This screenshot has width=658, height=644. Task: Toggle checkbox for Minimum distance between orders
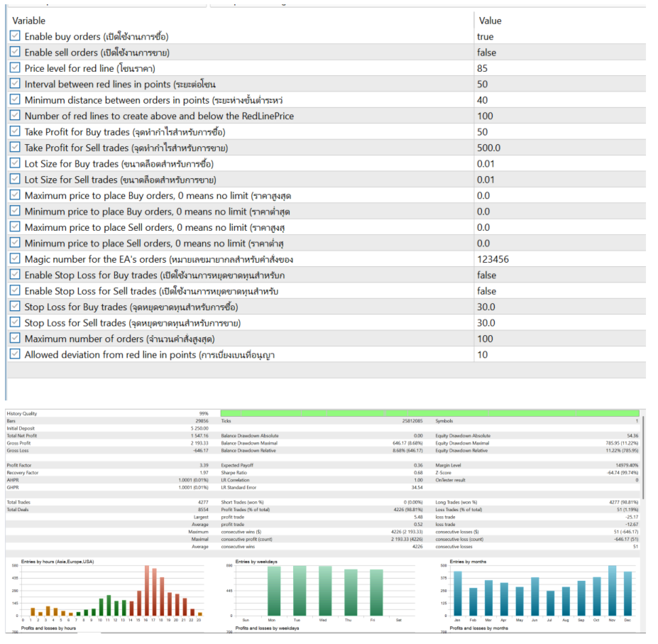[15, 99]
